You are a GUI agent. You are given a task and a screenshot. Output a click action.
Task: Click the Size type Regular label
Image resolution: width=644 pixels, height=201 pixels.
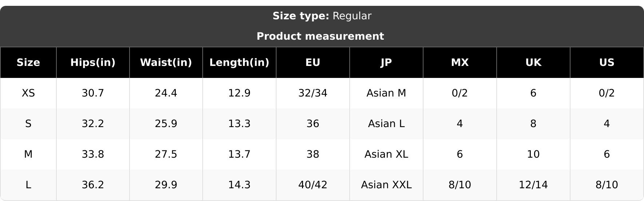point(322,16)
